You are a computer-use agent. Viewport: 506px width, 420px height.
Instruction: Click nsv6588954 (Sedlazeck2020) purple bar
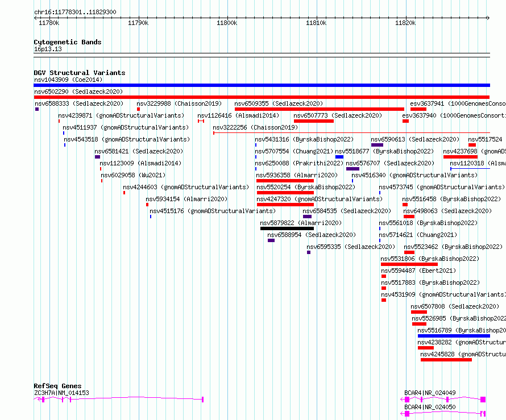(271, 240)
